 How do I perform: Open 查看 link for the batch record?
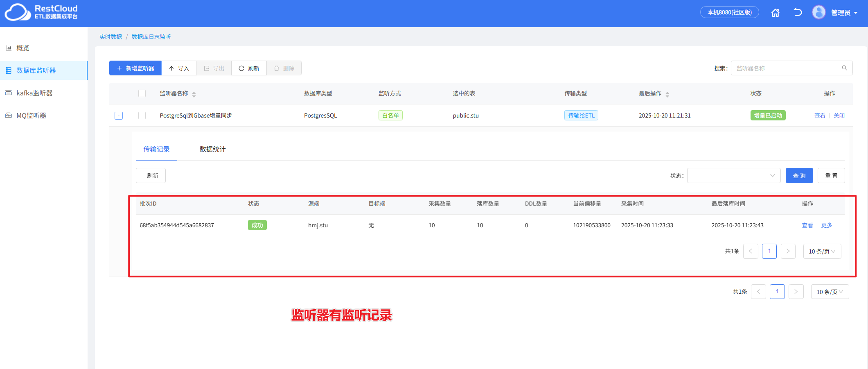pyautogui.click(x=807, y=225)
